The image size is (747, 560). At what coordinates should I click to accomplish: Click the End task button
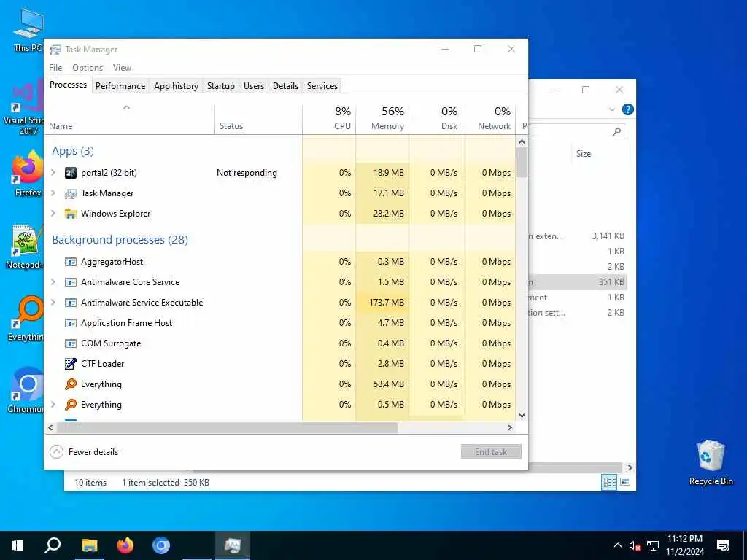pyautogui.click(x=491, y=452)
